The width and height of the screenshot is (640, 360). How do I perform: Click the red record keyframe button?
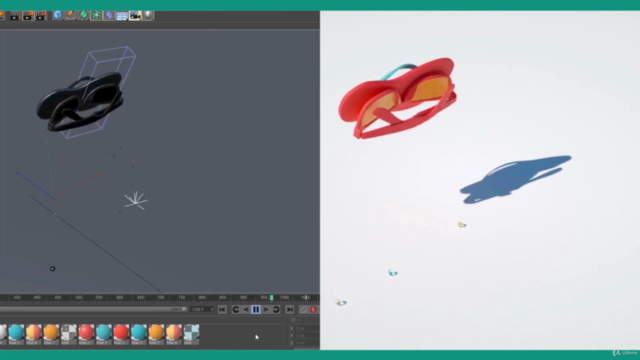point(313,310)
